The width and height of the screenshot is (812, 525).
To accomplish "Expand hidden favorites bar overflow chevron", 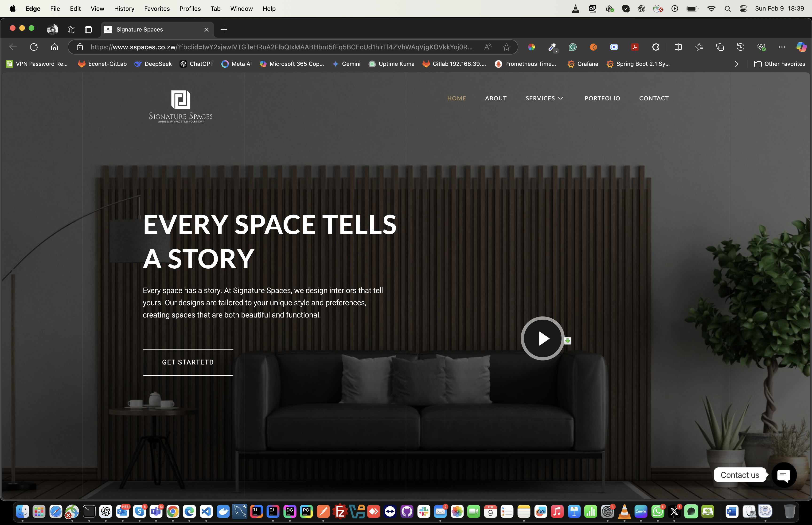I will pyautogui.click(x=736, y=64).
